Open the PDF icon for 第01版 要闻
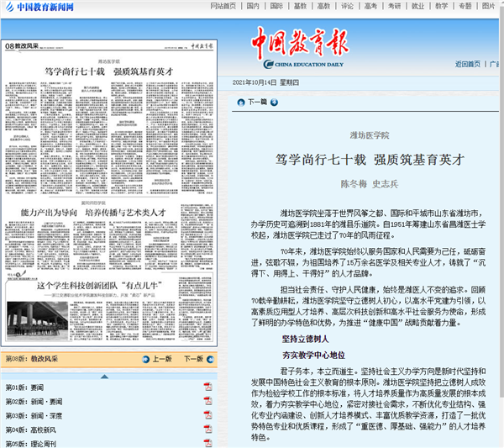Image resolution: width=504 pixels, height=448 pixels. point(207,387)
